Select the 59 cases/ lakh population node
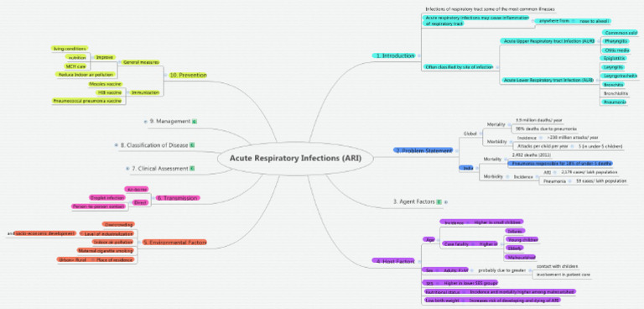 [600, 181]
